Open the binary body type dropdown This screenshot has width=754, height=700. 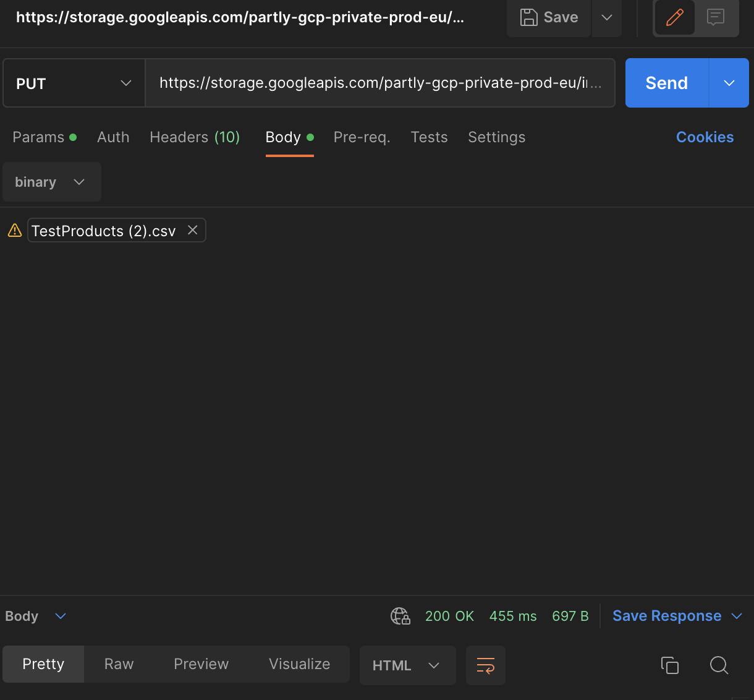(51, 182)
